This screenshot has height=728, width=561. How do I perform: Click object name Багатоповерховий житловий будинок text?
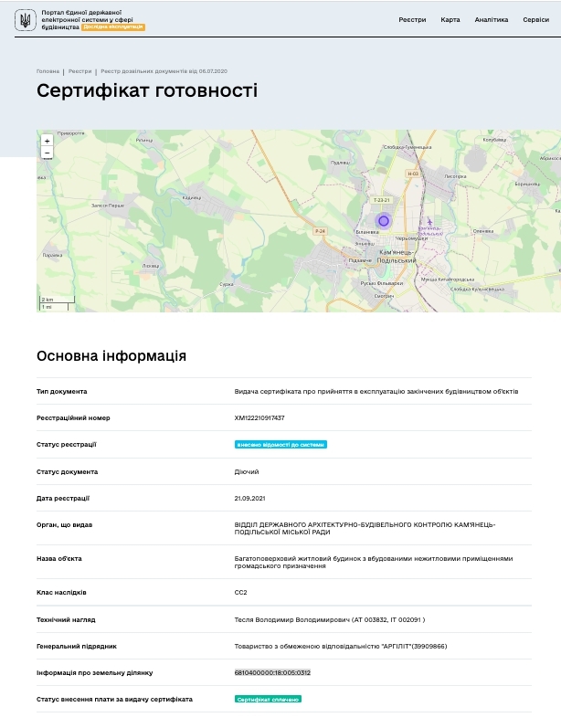(x=374, y=563)
